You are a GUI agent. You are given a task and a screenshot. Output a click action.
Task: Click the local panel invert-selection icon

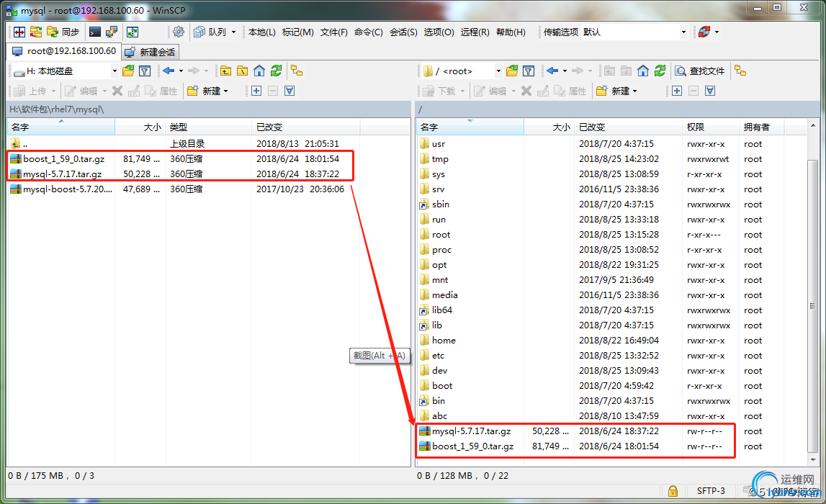[x=289, y=91]
